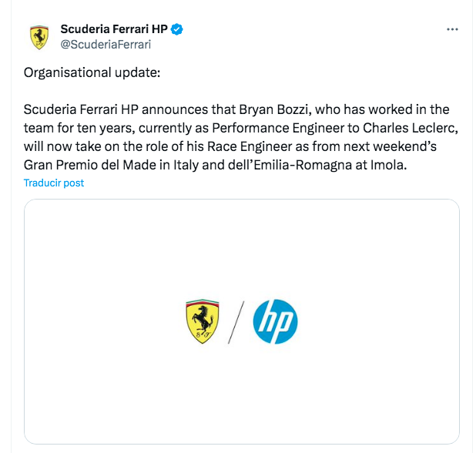Click the blue HP logo in the image

pos(275,321)
